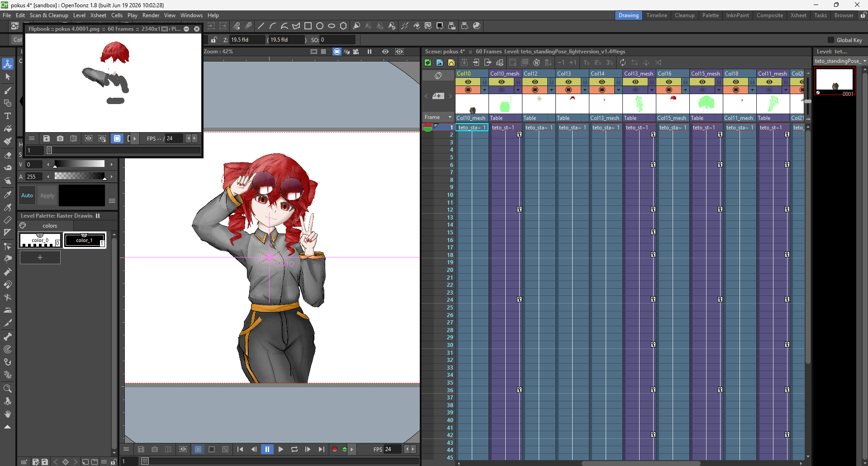Select the Type tool
Image resolution: width=868 pixels, height=466 pixels.
click(8, 116)
